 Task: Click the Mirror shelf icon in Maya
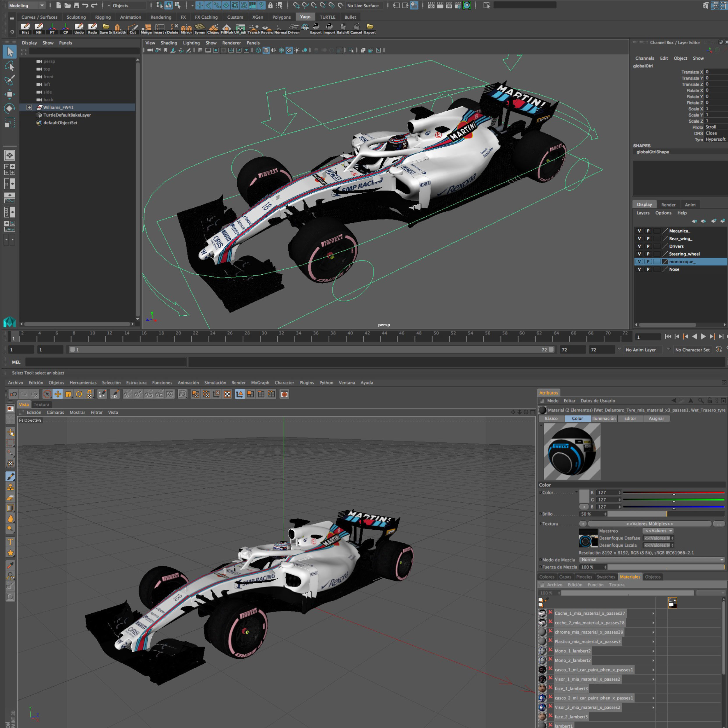point(186,29)
